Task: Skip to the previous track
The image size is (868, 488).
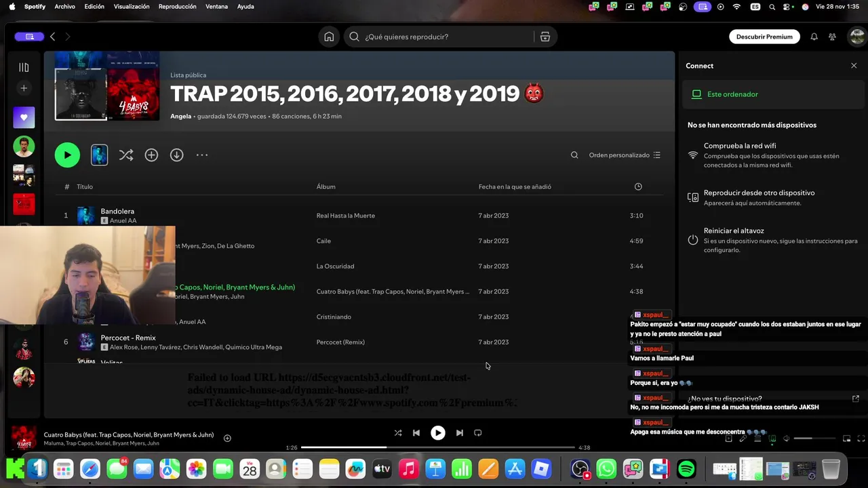Action: point(416,432)
